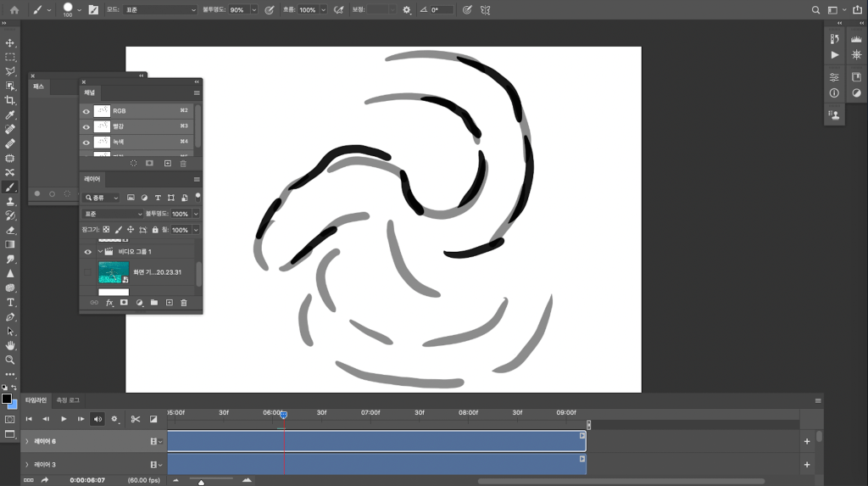Image resolution: width=868 pixels, height=486 pixels.
Task: Select the Crop tool
Action: [10, 100]
